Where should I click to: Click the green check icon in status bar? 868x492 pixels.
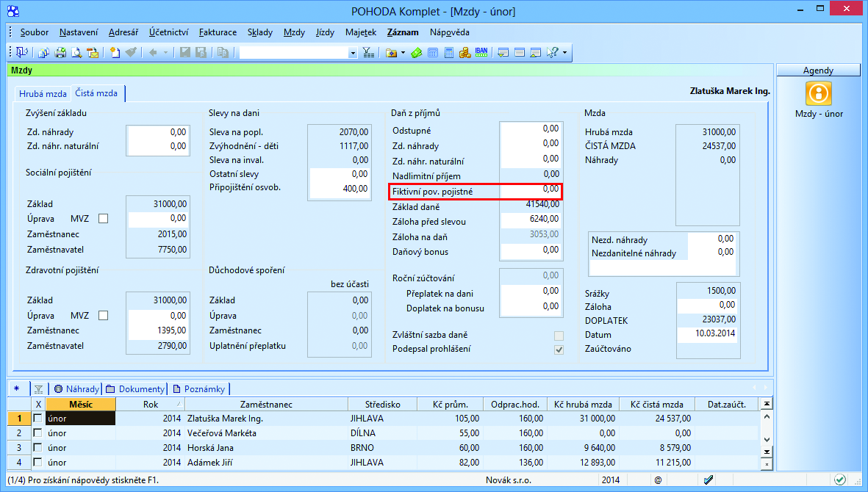pos(840,480)
